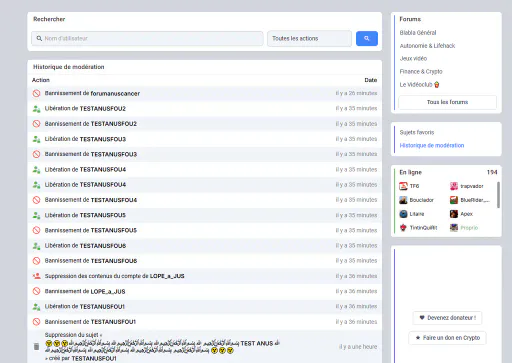Click Litarie user avatar
The width and height of the screenshot is (512, 363).
pos(403,214)
